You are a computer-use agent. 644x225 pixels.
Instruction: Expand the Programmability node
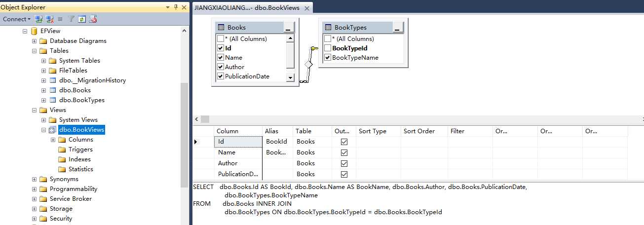click(x=35, y=189)
